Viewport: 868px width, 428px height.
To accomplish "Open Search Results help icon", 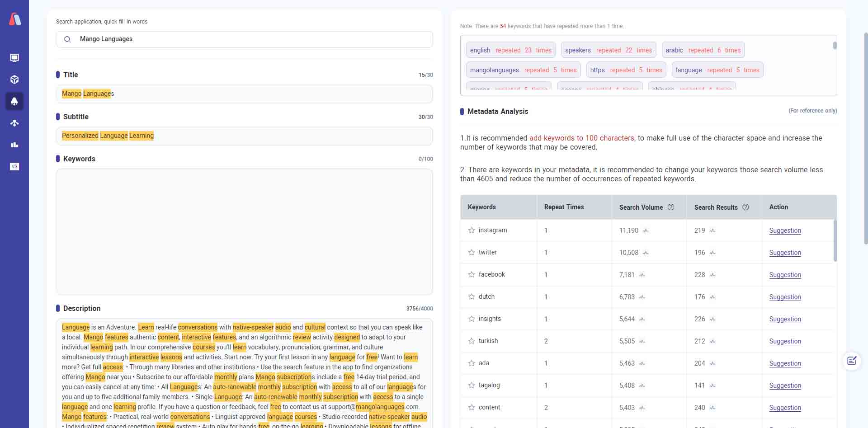I will tap(745, 207).
